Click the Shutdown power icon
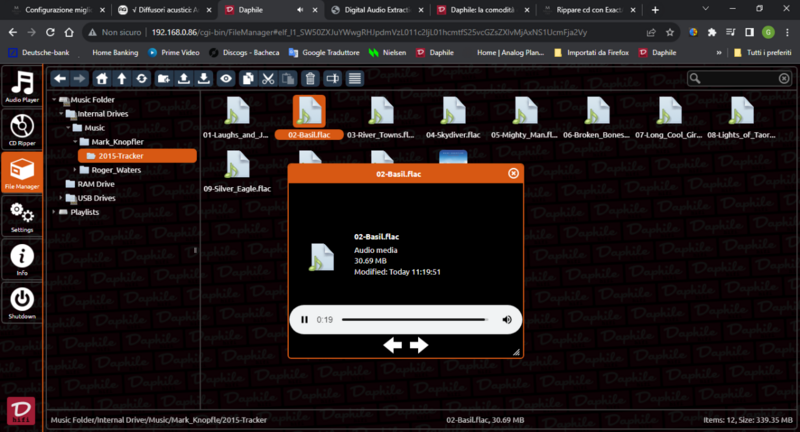This screenshot has width=800, height=432. (21, 302)
